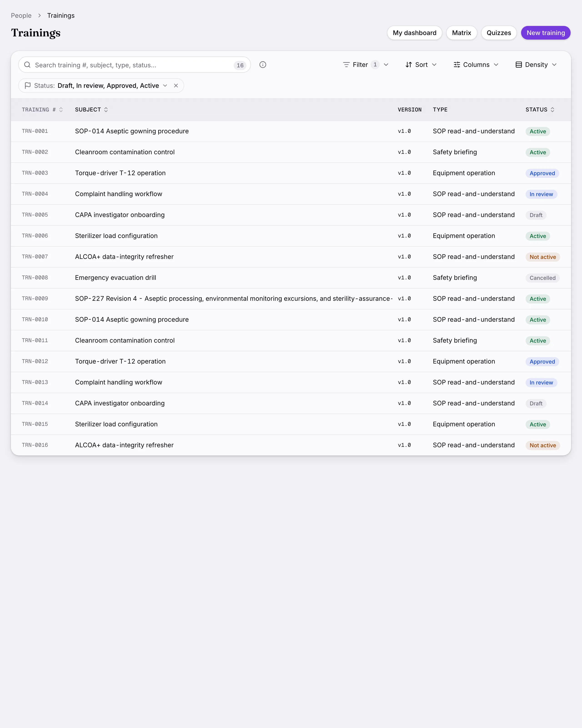The image size is (582, 728).
Task: Open the Filter dropdown
Action: 366,64
